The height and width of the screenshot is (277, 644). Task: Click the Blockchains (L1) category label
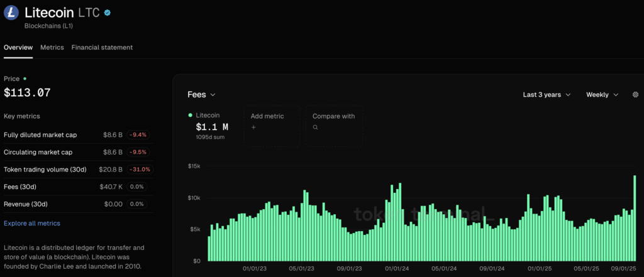point(49,26)
